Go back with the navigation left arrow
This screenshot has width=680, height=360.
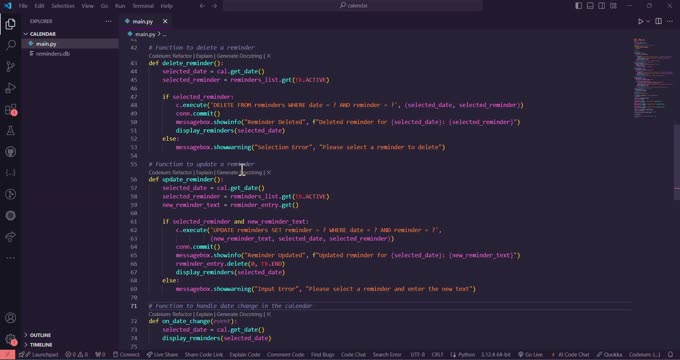point(202,6)
